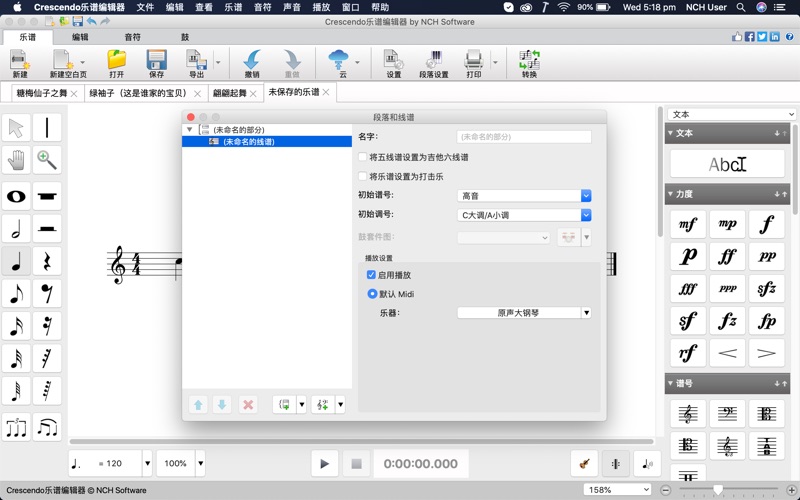Image resolution: width=800 pixels, height=500 pixels.
Task: Click the Save toolbar icon
Action: click(156, 64)
